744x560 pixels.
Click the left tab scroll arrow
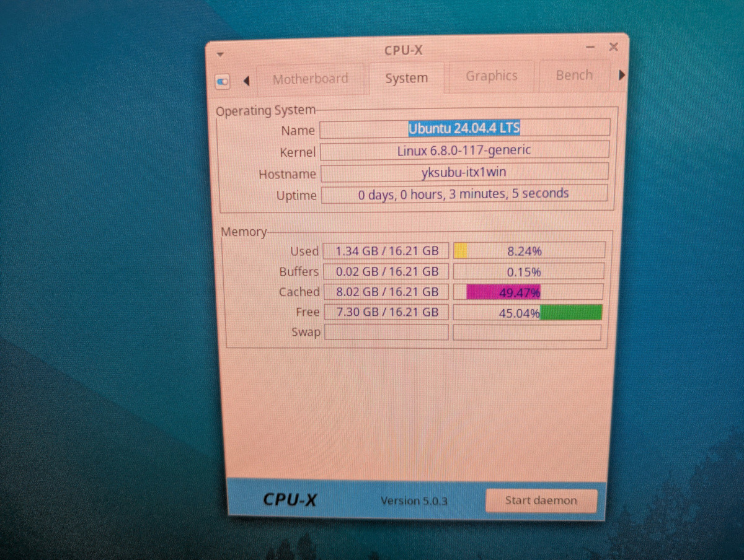(x=246, y=81)
